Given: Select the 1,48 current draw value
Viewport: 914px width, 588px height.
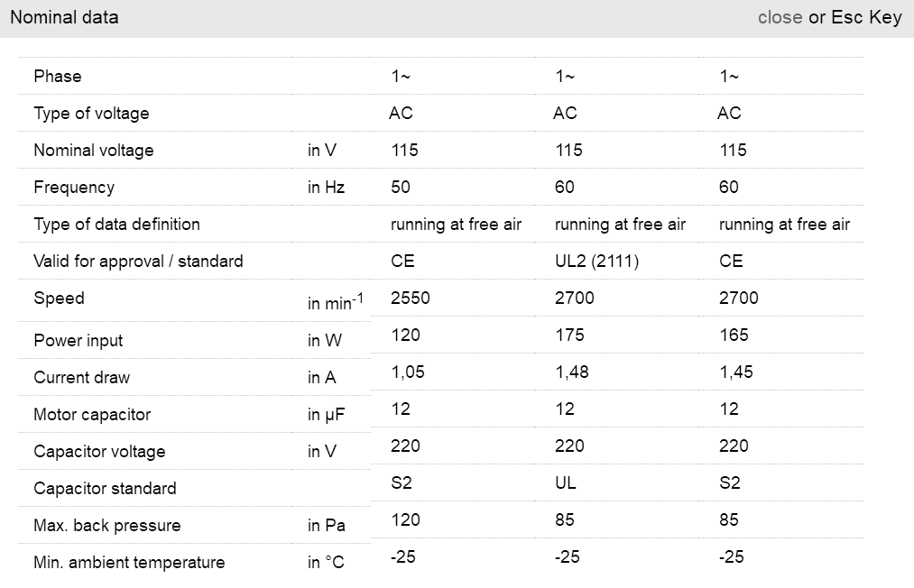Looking at the screenshot, I should pyautogui.click(x=572, y=372).
